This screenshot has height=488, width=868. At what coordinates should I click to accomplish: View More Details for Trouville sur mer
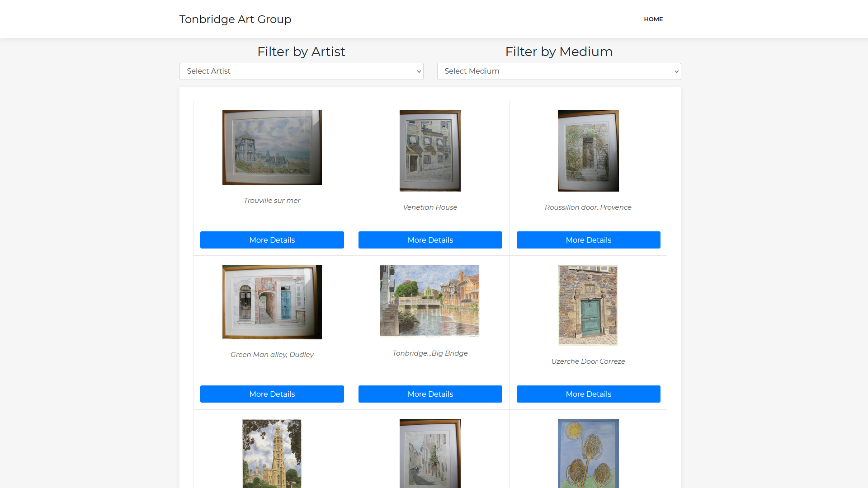point(272,240)
